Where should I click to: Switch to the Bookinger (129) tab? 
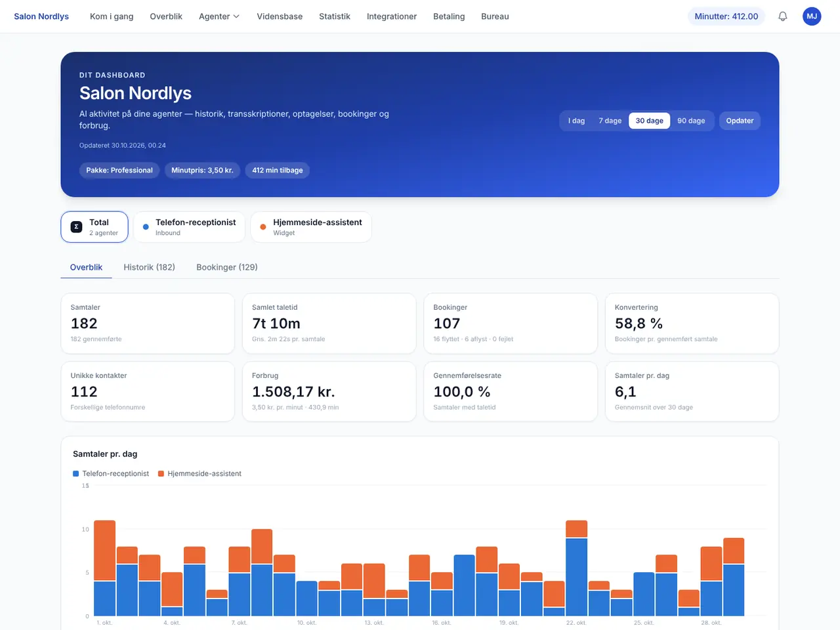(x=227, y=267)
